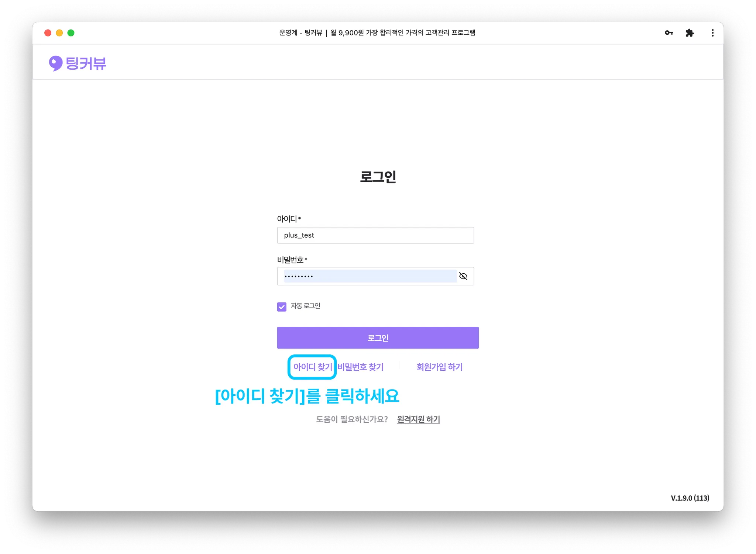Click the yellow minimize window button

59,33
